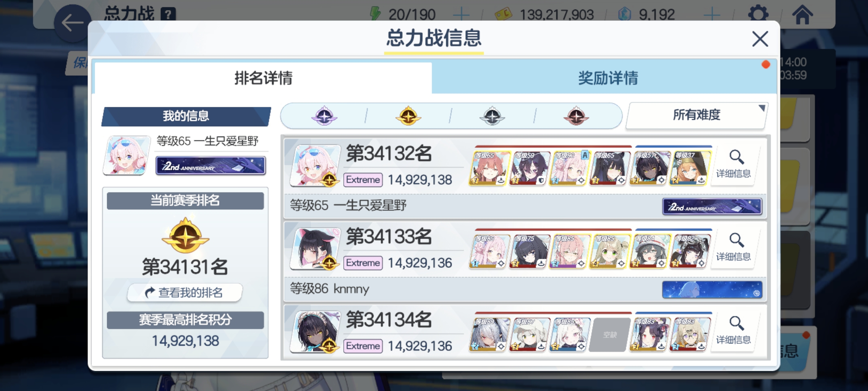
Task: Open the 所有难度 difficulty dropdown
Action: (697, 115)
